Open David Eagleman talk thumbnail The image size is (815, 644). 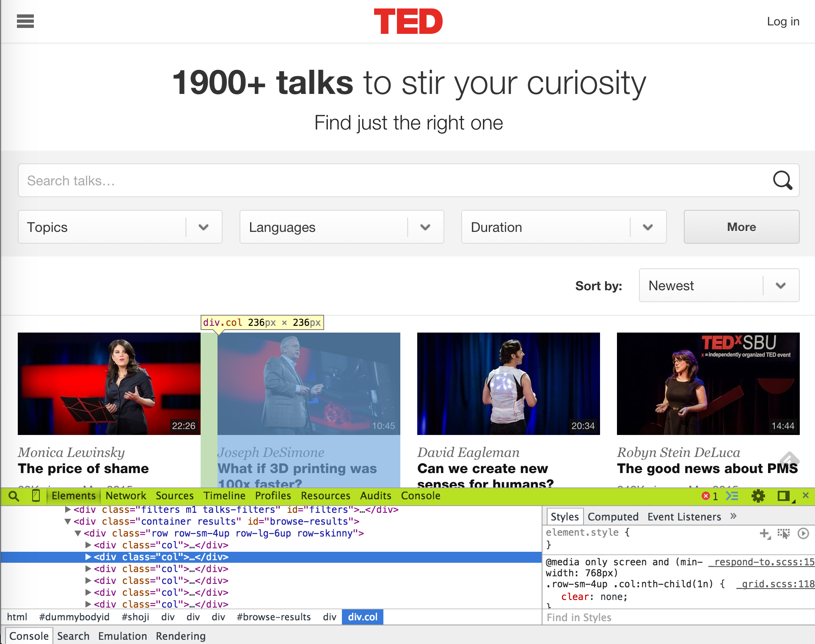[x=509, y=384]
